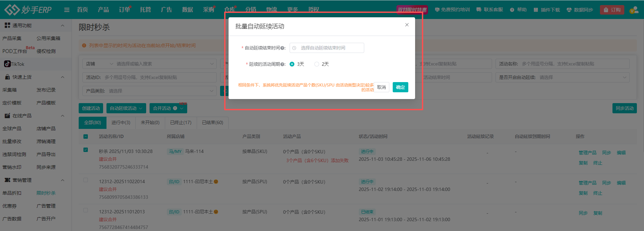
Task: Open the TikTok sidebar icon
Action: point(7,64)
